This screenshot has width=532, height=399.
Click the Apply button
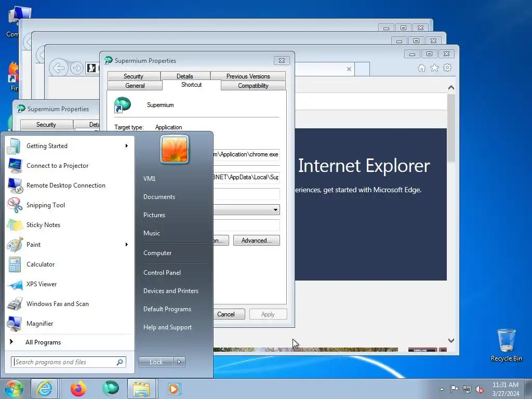[268, 314]
